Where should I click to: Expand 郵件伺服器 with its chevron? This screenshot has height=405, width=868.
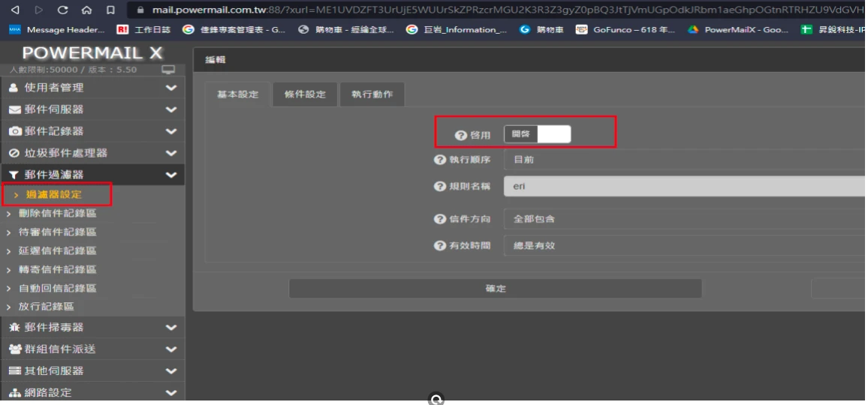click(171, 109)
